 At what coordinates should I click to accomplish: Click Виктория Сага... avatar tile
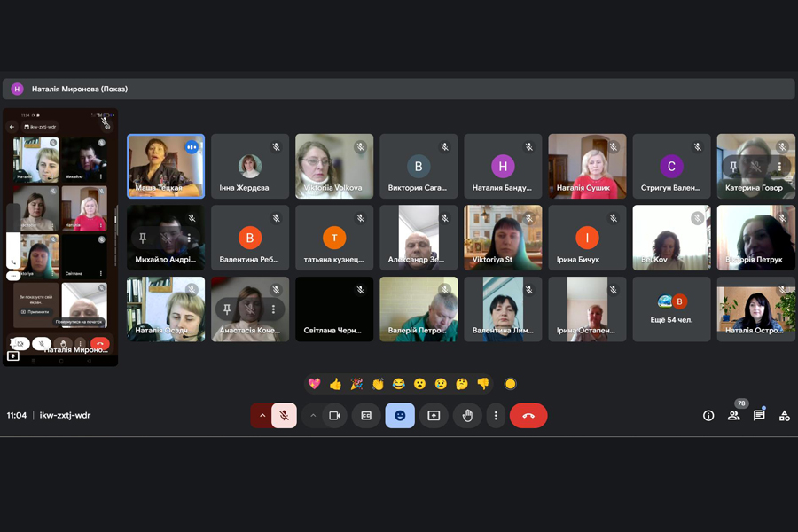click(x=419, y=166)
